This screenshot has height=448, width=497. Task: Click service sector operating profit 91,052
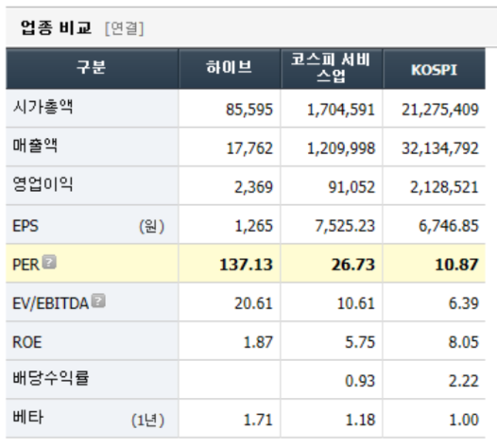click(351, 187)
